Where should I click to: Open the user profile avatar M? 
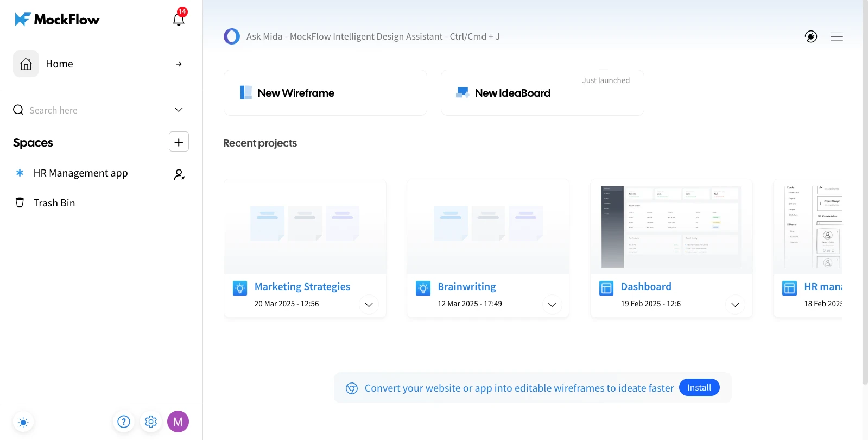click(x=178, y=422)
